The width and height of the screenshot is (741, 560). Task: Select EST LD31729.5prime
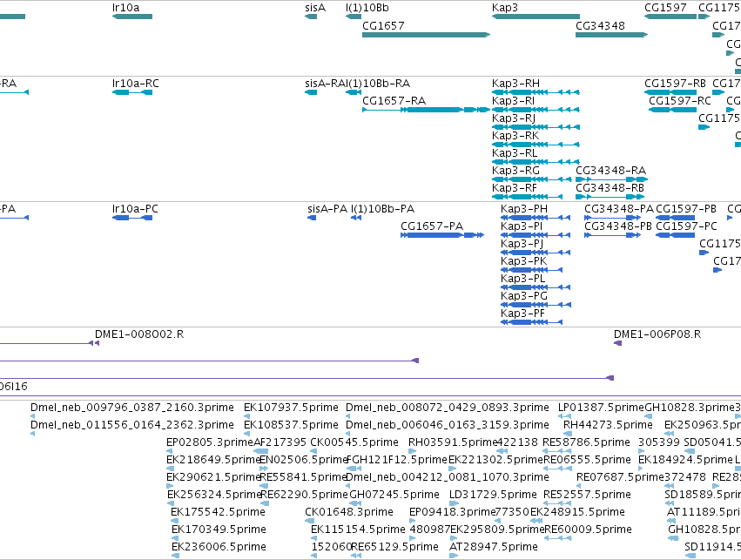coord(454,503)
